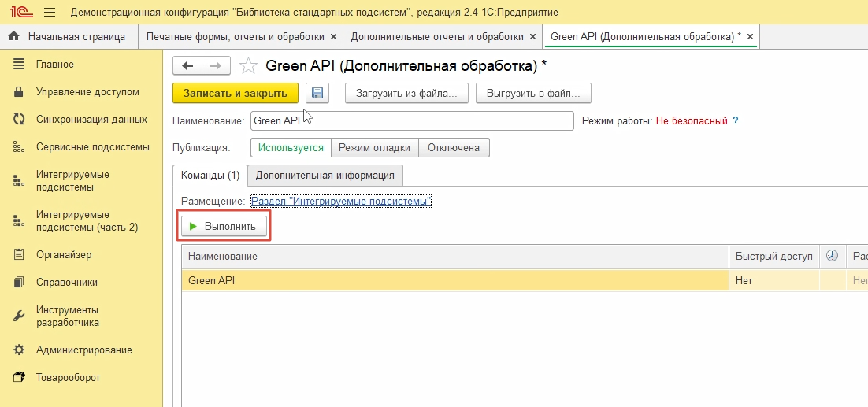Open Дополнительные отчеты и обработки tab
Image resolution: width=868 pixels, height=407 pixels.
pyautogui.click(x=436, y=36)
